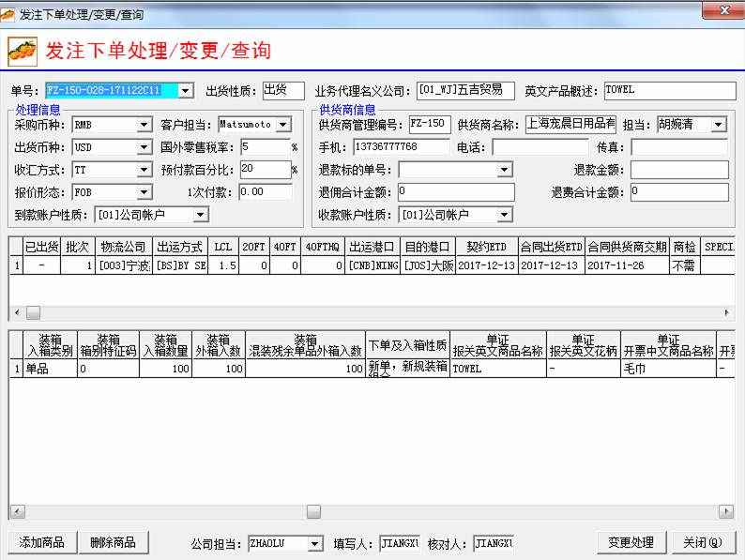Expand the 客户担当 Matsumoto dropdown

pos(283,125)
